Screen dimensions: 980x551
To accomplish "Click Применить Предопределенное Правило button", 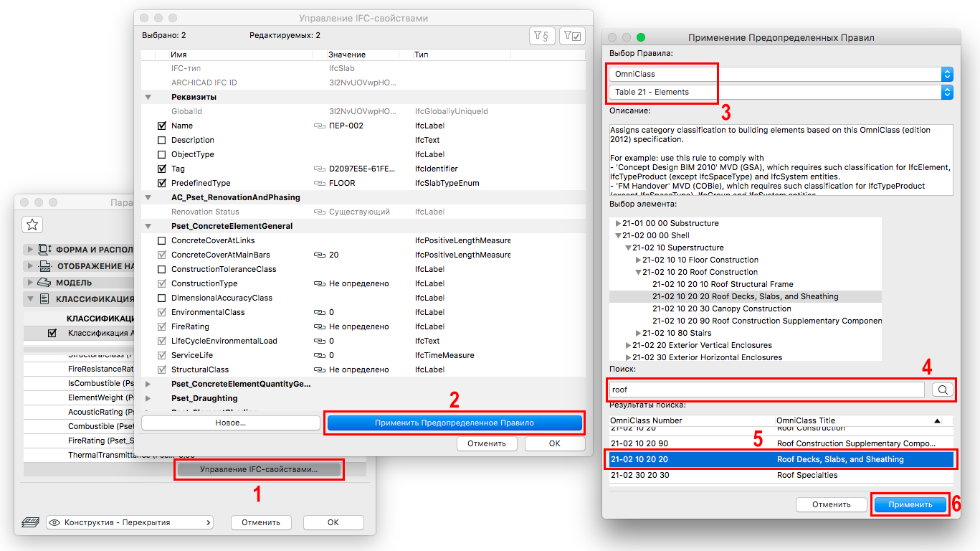I will click(455, 423).
